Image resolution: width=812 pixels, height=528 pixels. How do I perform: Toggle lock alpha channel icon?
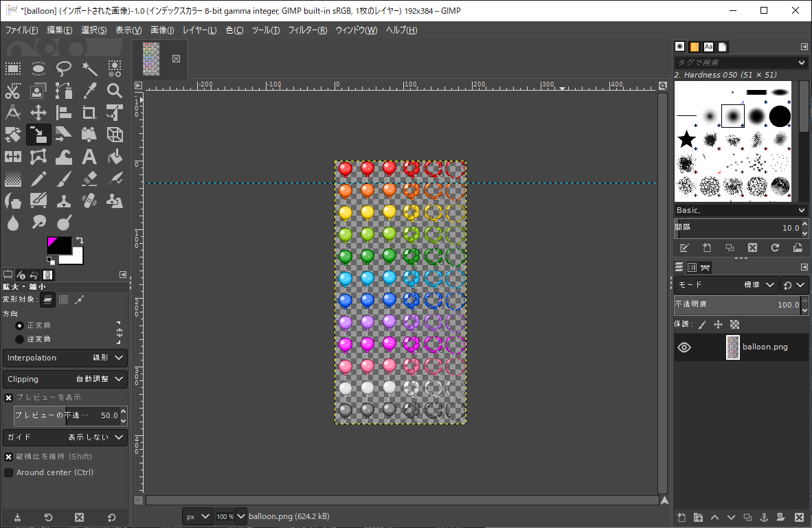point(734,325)
